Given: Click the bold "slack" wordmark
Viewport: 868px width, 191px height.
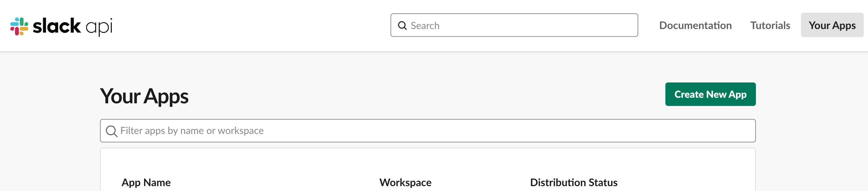Looking at the screenshot, I should click(x=57, y=26).
